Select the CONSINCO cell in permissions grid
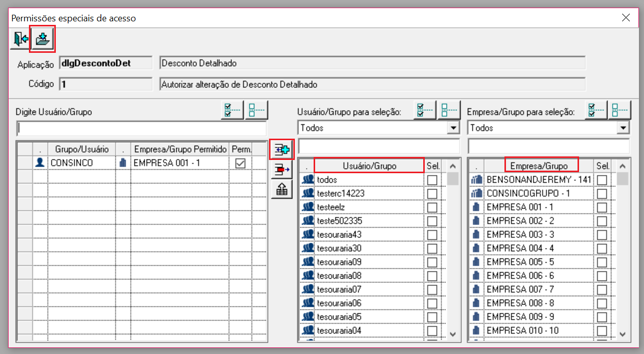The height and width of the screenshot is (354, 644). pos(81,163)
